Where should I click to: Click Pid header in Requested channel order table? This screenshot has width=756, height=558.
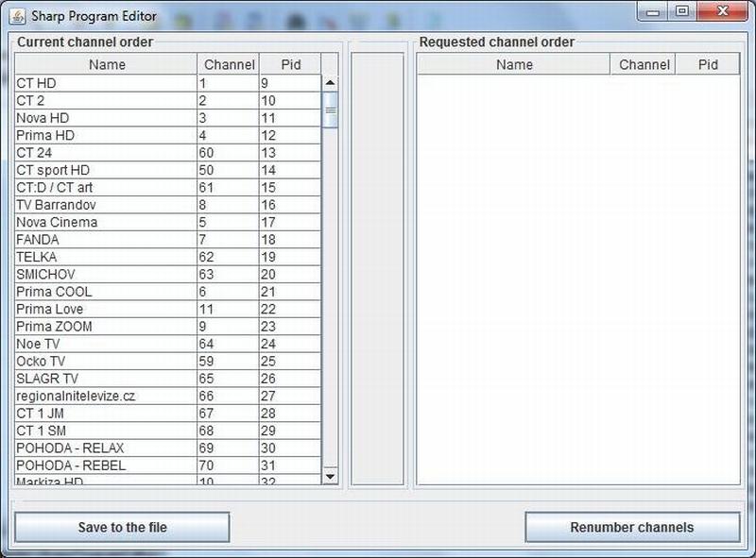pos(709,63)
